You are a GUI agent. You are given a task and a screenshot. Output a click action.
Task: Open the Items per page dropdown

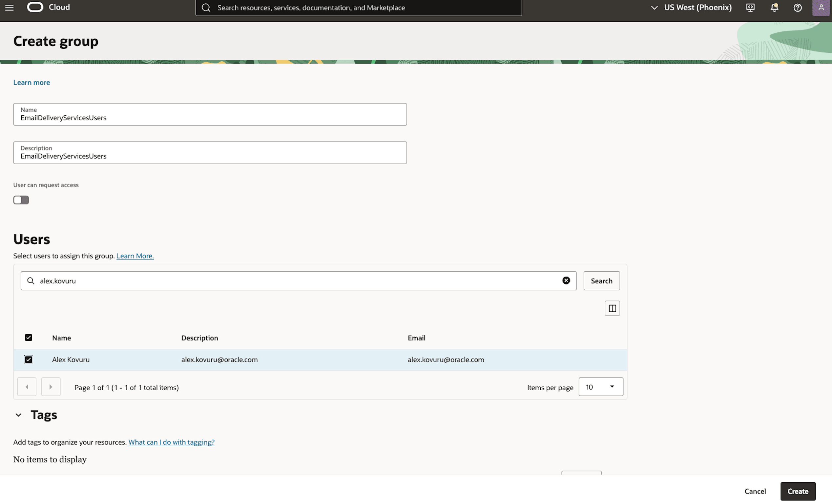[601, 387]
